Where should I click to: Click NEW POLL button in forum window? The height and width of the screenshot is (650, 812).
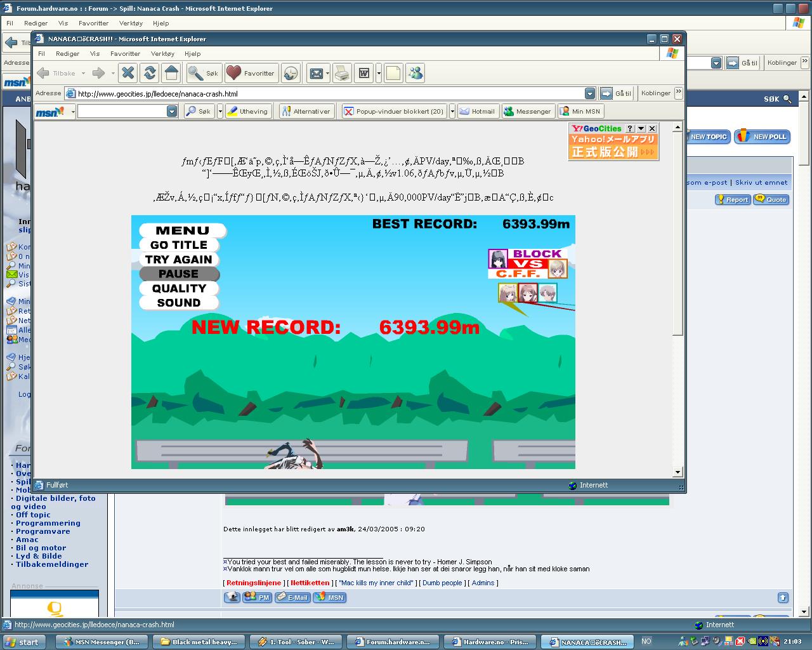pyautogui.click(x=763, y=136)
